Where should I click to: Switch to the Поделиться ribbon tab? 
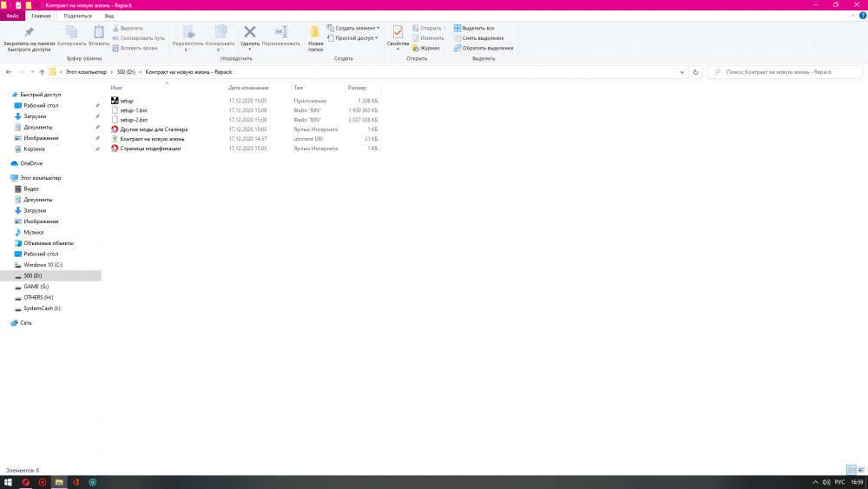coord(77,16)
